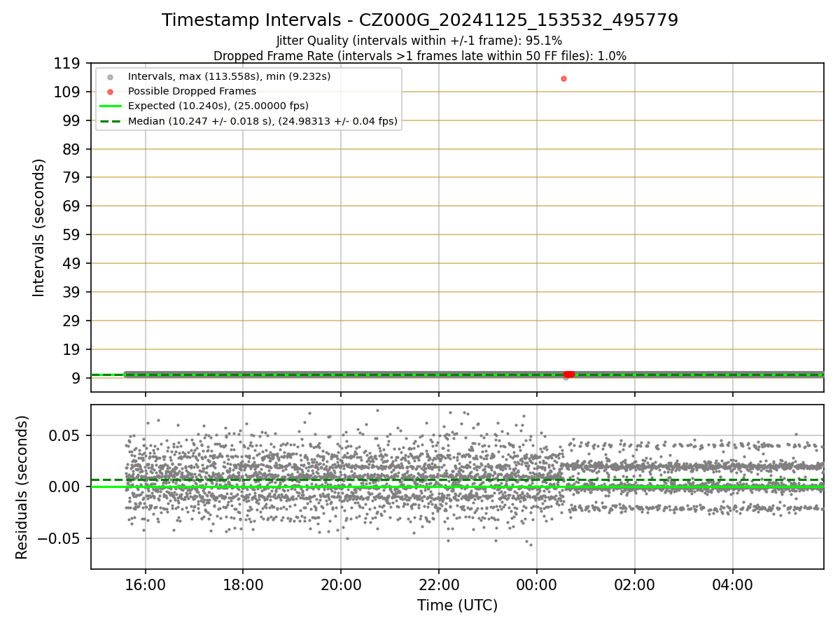840x630 pixels.
Task: Click the 22:00 tick label on the time axis
Action: tap(439, 585)
